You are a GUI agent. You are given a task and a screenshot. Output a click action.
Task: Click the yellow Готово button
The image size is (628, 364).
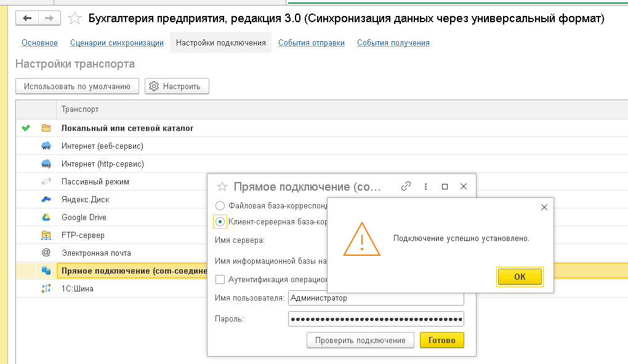pos(442,341)
